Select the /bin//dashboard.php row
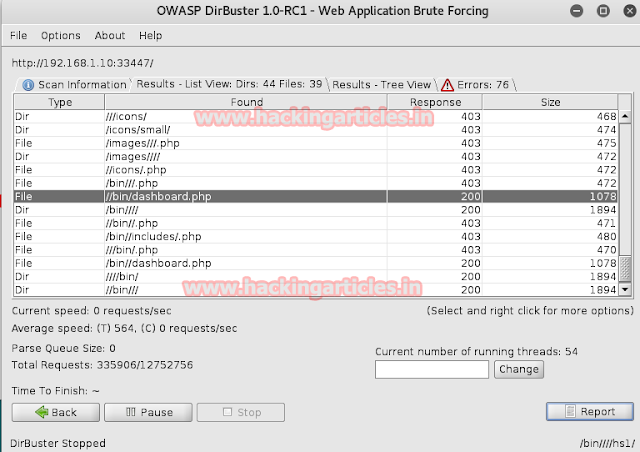This screenshot has width=640, height=452. (316, 263)
